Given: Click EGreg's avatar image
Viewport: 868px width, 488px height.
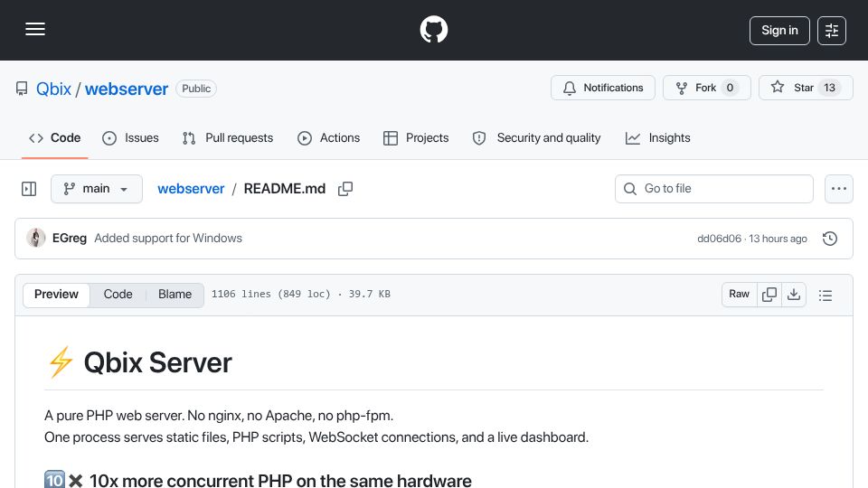Looking at the screenshot, I should (x=36, y=238).
